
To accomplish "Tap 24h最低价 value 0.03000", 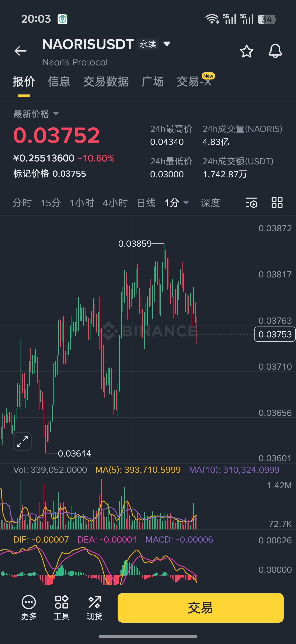I will (167, 174).
